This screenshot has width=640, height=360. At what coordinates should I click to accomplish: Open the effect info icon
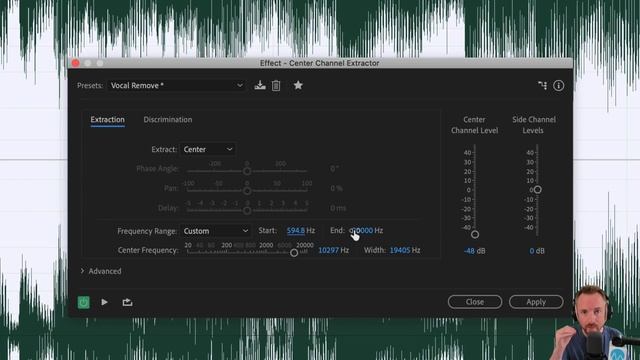coord(558,85)
